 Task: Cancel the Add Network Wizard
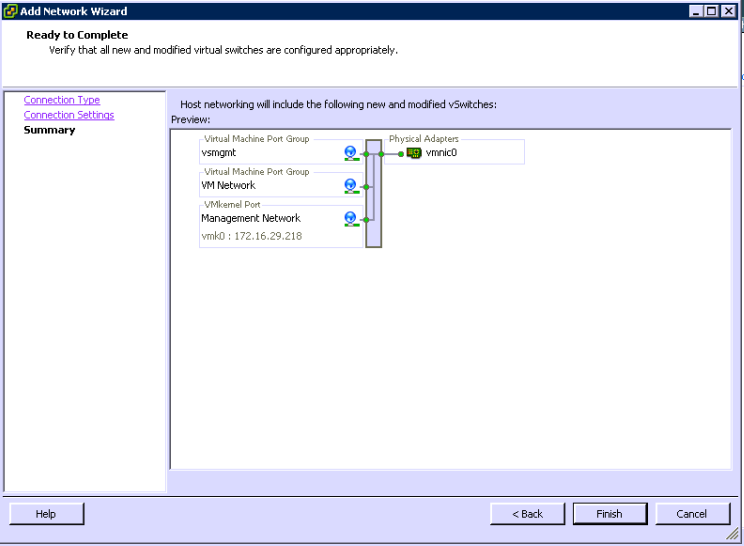pos(692,514)
